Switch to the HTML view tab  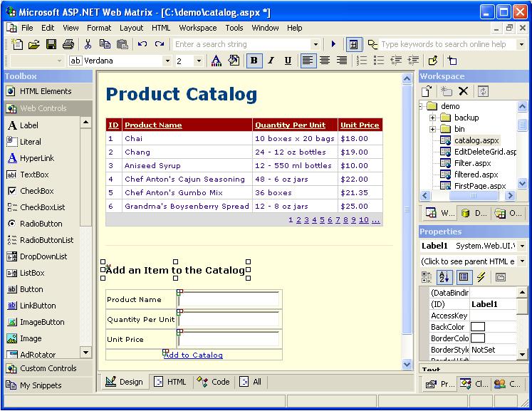point(170,382)
